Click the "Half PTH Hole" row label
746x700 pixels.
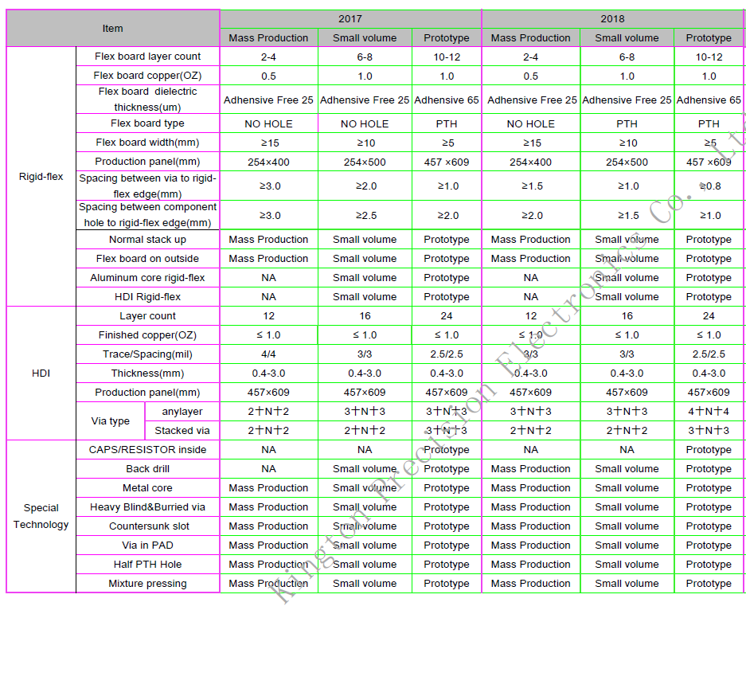coord(147,565)
